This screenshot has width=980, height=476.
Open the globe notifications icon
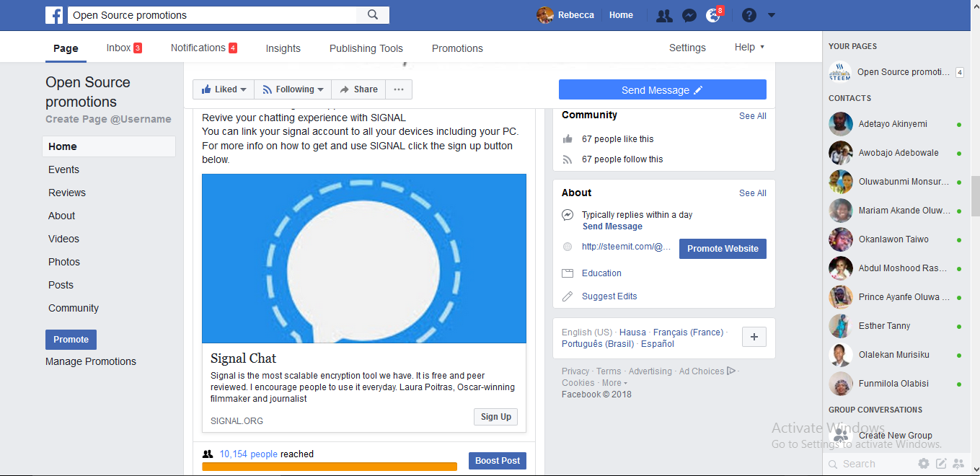(713, 15)
